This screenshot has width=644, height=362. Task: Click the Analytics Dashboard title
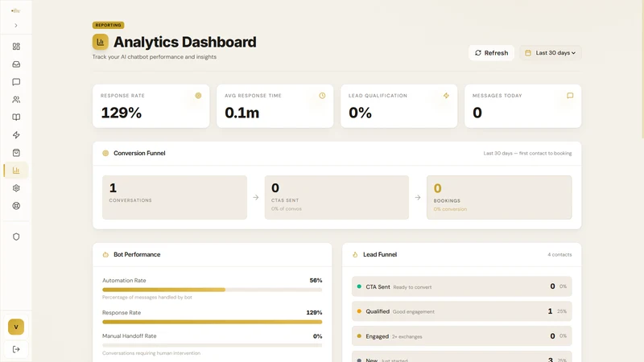pyautogui.click(x=185, y=42)
